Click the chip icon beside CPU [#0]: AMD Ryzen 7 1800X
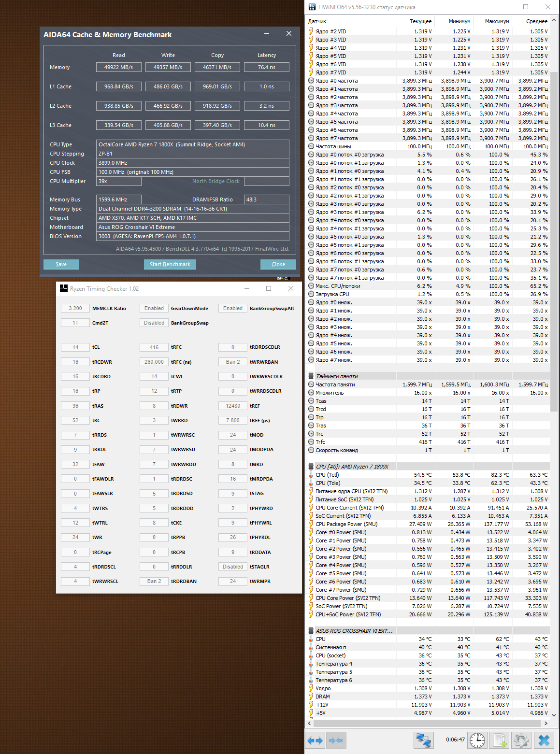Screen dimensions: 560x754 pos(311,466)
